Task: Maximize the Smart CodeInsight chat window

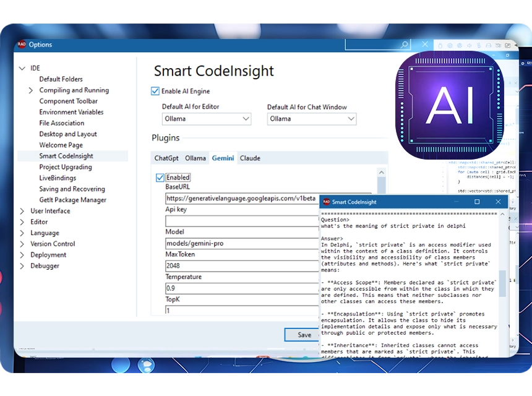Action: 477,202
